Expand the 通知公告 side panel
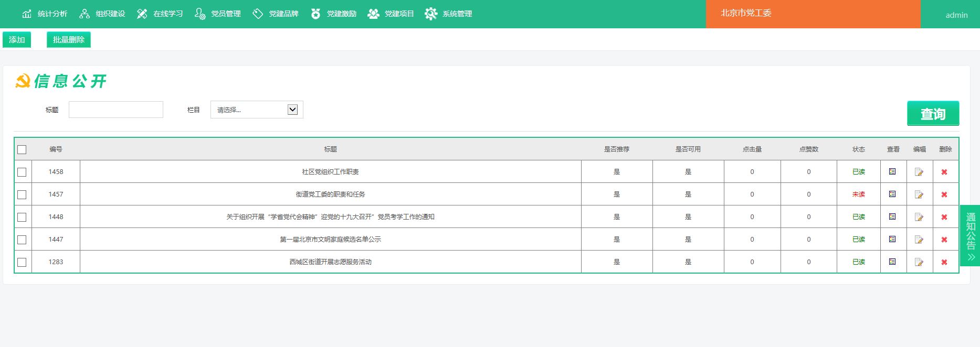The width and height of the screenshot is (980, 347). pyautogui.click(x=971, y=235)
